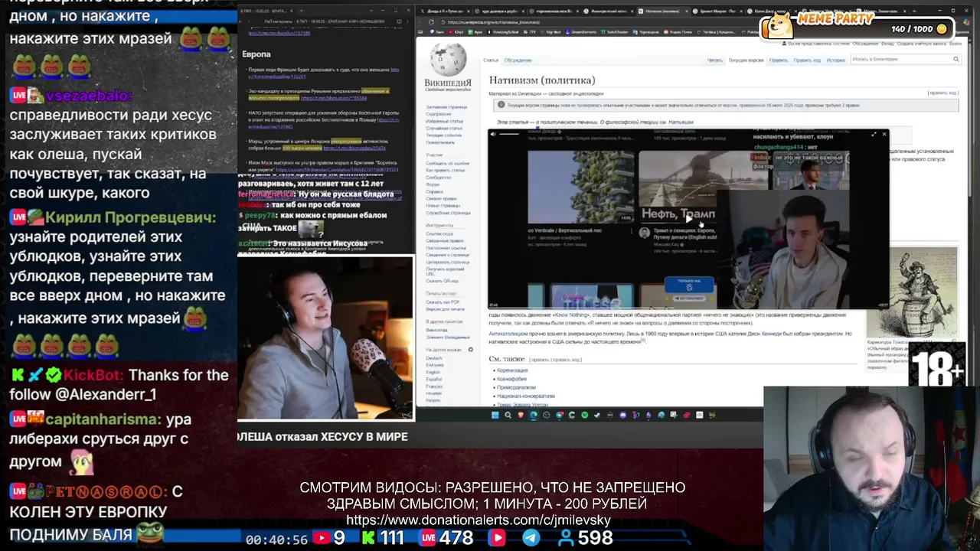Click the search magnifier in Wikipedia search box

point(955,59)
